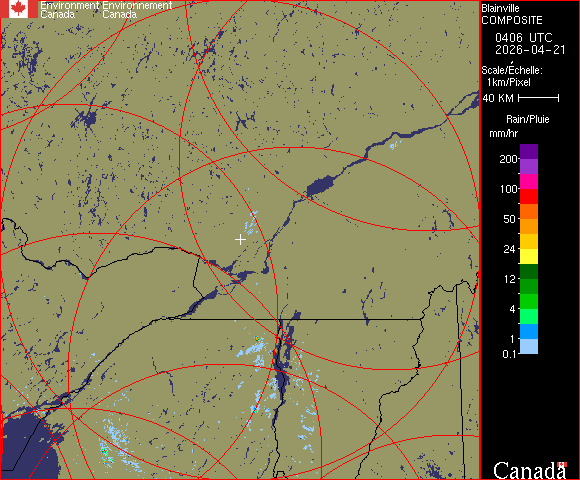Select the yellow 24 mm/hr legend swatch
Viewport: 580px width, 480px height.
pyautogui.click(x=529, y=256)
